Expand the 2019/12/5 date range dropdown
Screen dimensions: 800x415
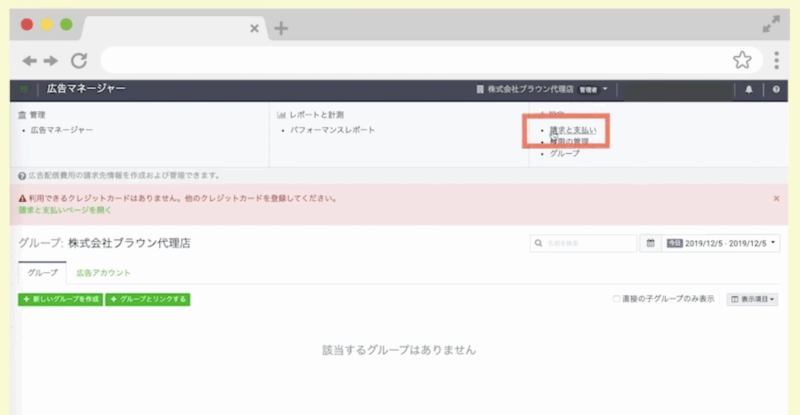(721, 243)
